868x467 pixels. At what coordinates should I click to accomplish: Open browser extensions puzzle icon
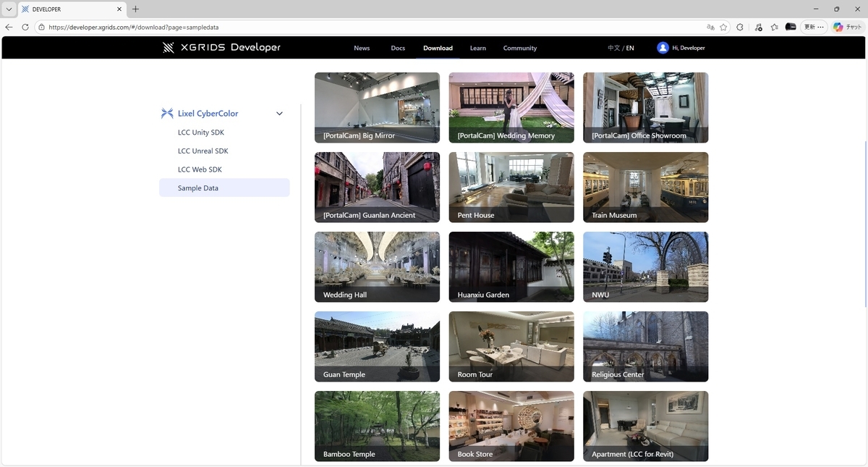pos(740,27)
